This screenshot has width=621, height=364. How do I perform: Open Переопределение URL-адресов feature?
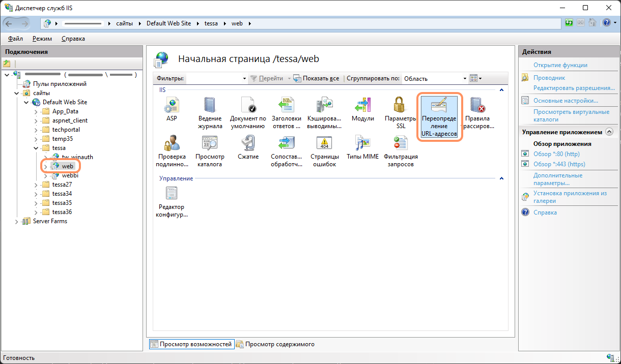click(439, 116)
